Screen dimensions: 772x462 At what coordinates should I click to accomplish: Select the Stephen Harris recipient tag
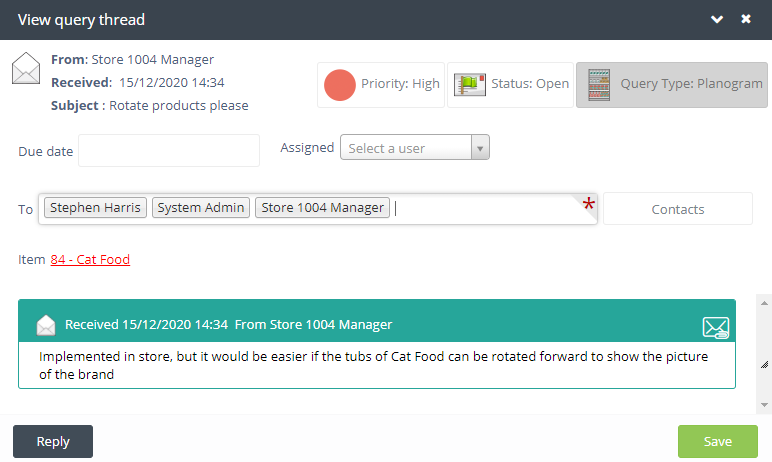click(x=96, y=208)
